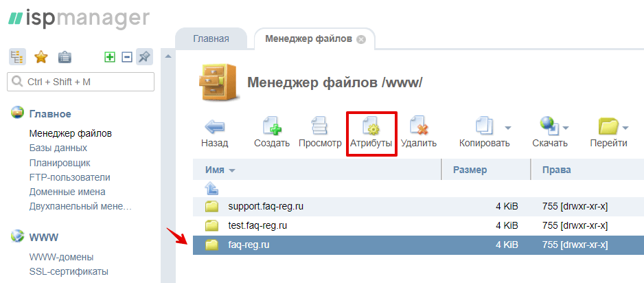Click the menu search input field

click(x=80, y=82)
